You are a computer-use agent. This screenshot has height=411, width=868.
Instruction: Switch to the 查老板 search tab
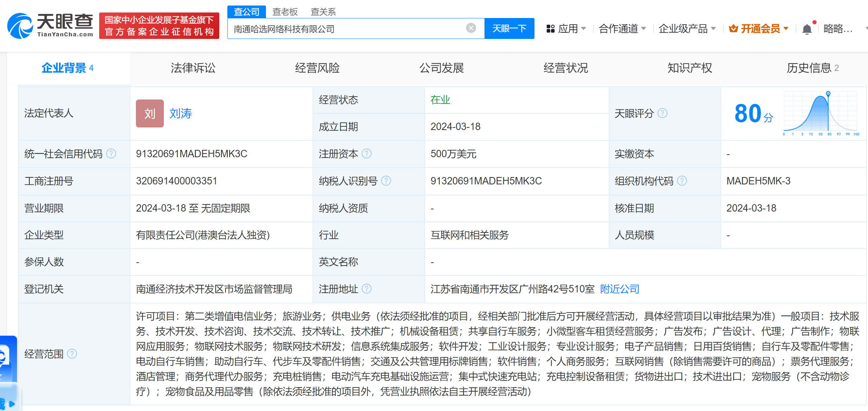(285, 12)
